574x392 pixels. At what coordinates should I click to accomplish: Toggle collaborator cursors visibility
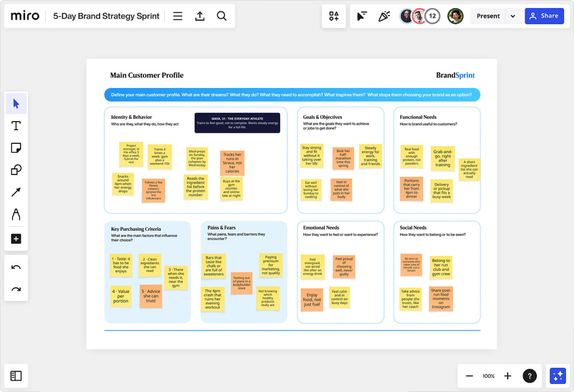(x=362, y=16)
